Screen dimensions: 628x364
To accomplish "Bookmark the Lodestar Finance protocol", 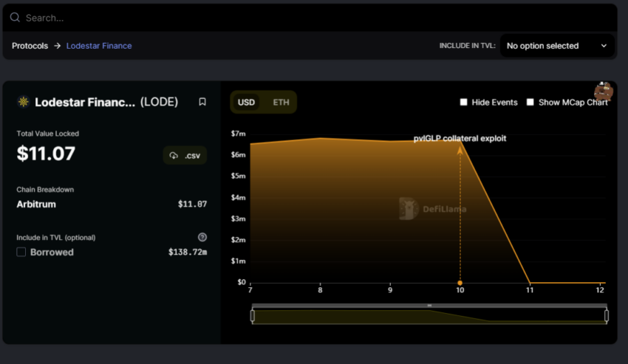I will tap(202, 102).
